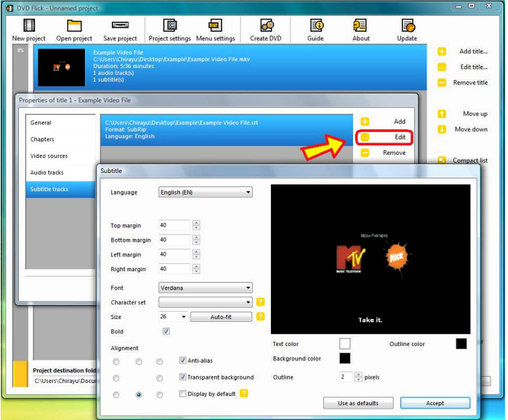Image resolution: width=508 pixels, height=420 pixels.
Task: Toggle the Bold checkbox
Action: pos(166,331)
